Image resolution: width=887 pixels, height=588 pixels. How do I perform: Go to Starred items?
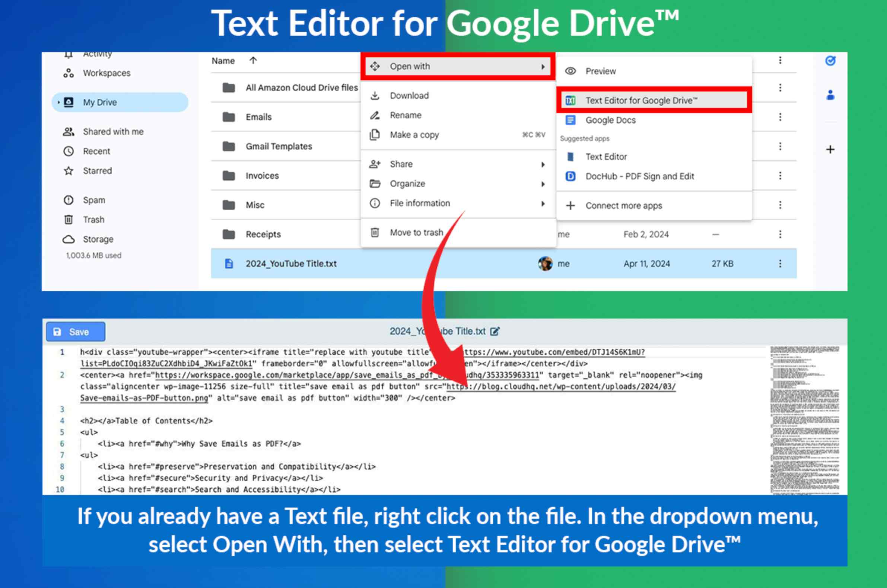[x=97, y=170]
